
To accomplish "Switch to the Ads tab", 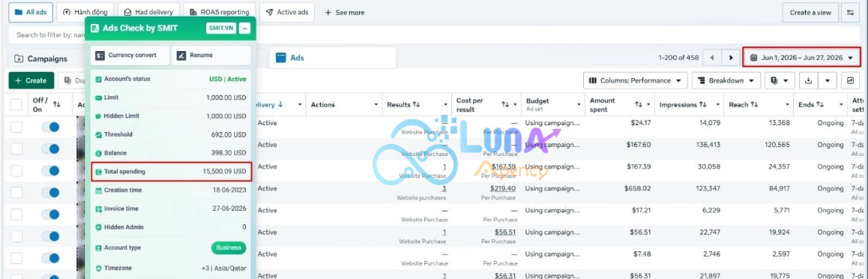I will pos(333,58).
